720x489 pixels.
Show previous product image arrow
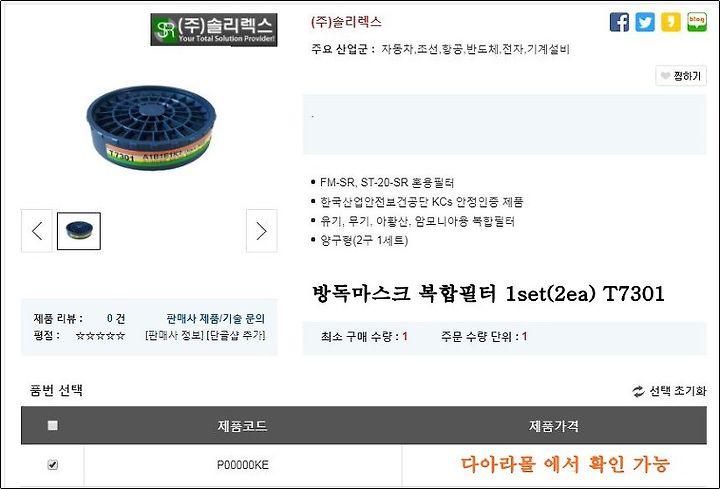[37, 230]
